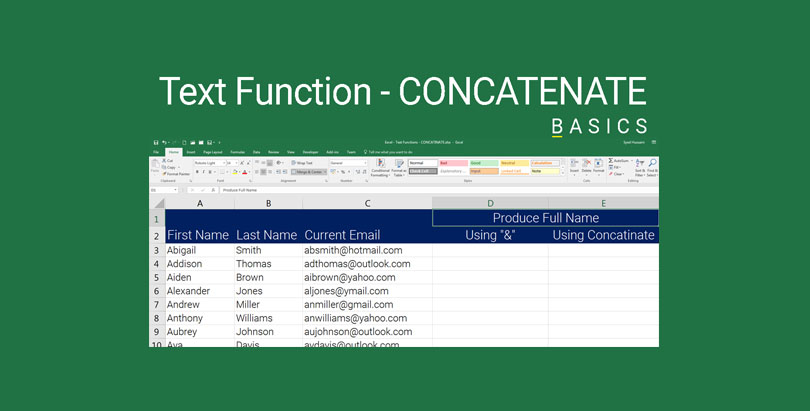Click the red Font Color letter A
Image resolution: width=810 pixels, height=411 pixels.
tap(245, 172)
